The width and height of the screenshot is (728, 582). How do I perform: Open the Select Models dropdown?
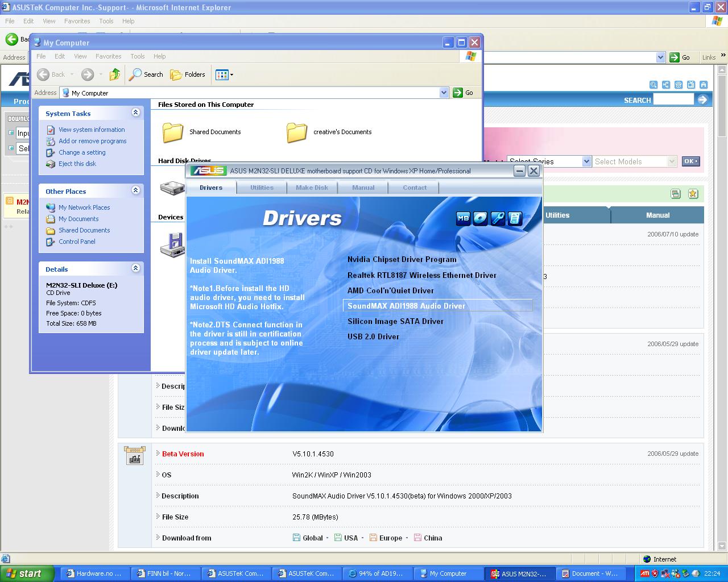635,161
